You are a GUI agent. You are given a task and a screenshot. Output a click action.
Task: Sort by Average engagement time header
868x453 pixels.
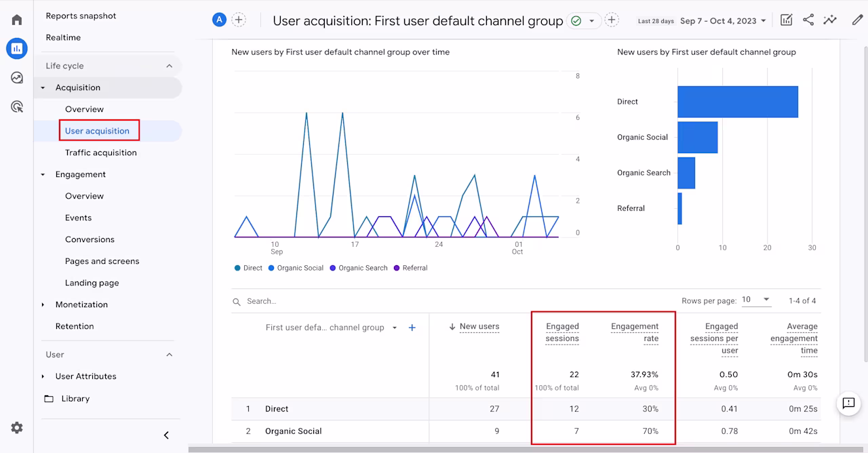[x=794, y=338]
